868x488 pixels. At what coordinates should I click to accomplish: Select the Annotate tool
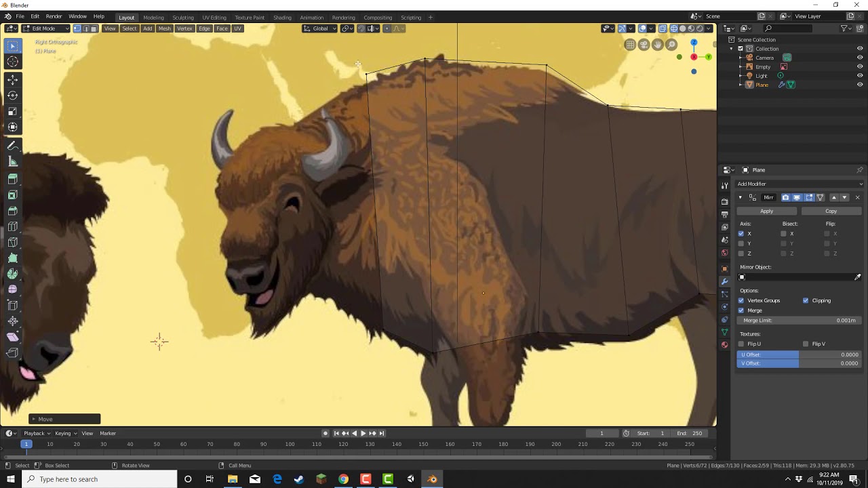pyautogui.click(x=12, y=146)
